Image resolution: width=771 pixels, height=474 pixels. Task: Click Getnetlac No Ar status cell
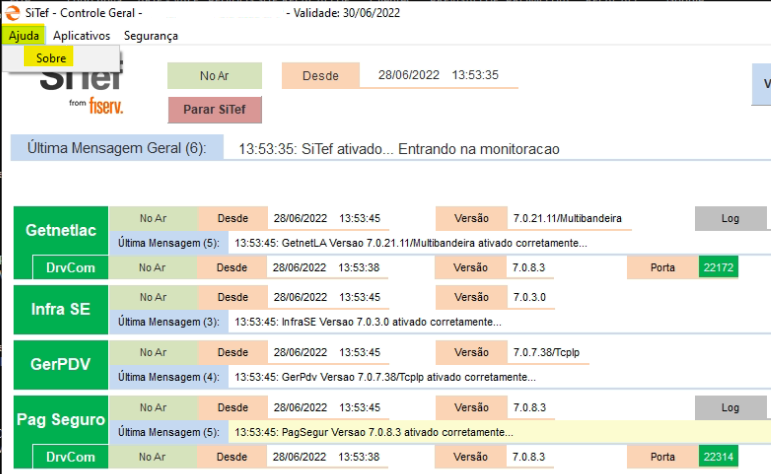(153, 218)
